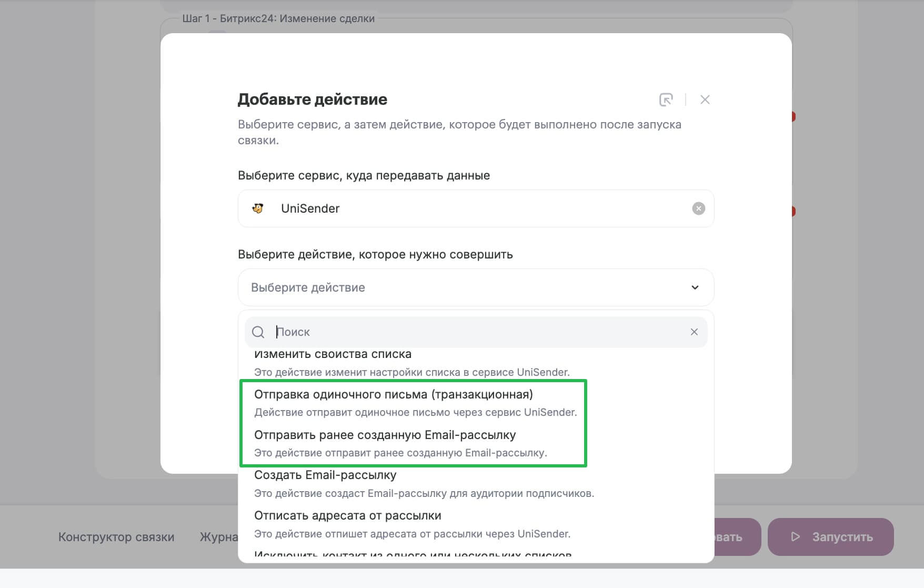
Task: Click the play icon on Запустить
Action: [796, 537]
